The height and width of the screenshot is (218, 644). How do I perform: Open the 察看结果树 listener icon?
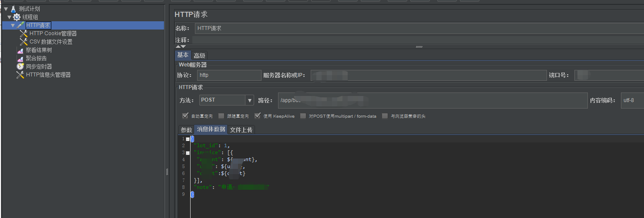point(20,50)
